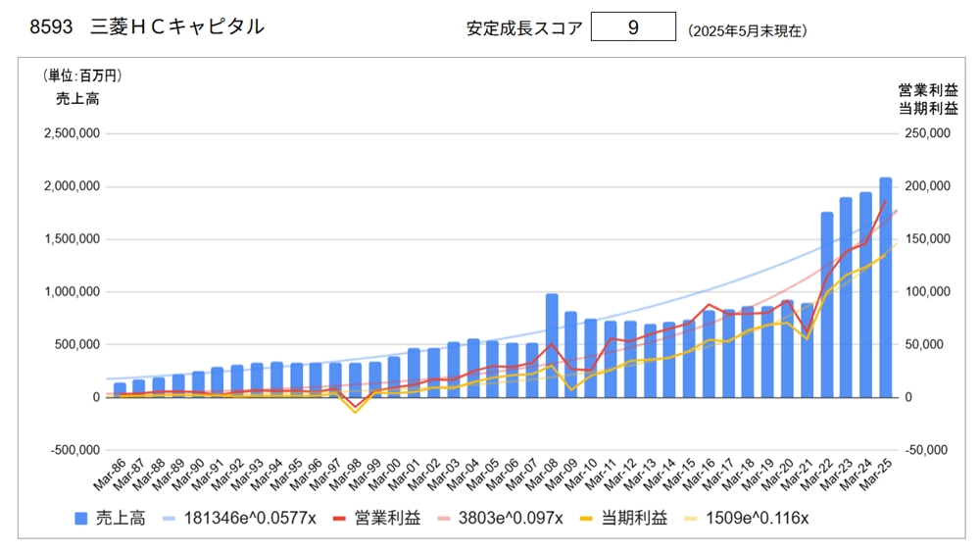Viewport: 980px width, 553px height.
Task: Click the Mar-16 sales bar
Action: pos(709,354)
